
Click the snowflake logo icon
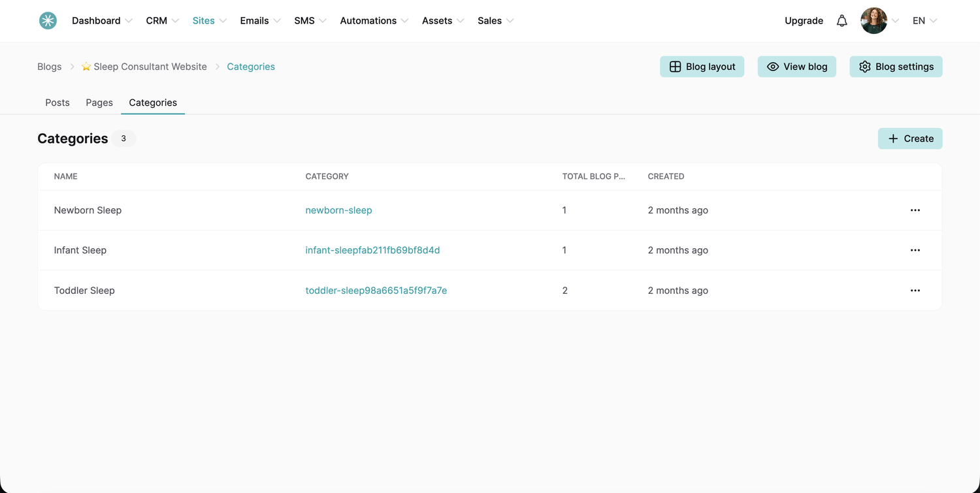[x=48, y=21]
